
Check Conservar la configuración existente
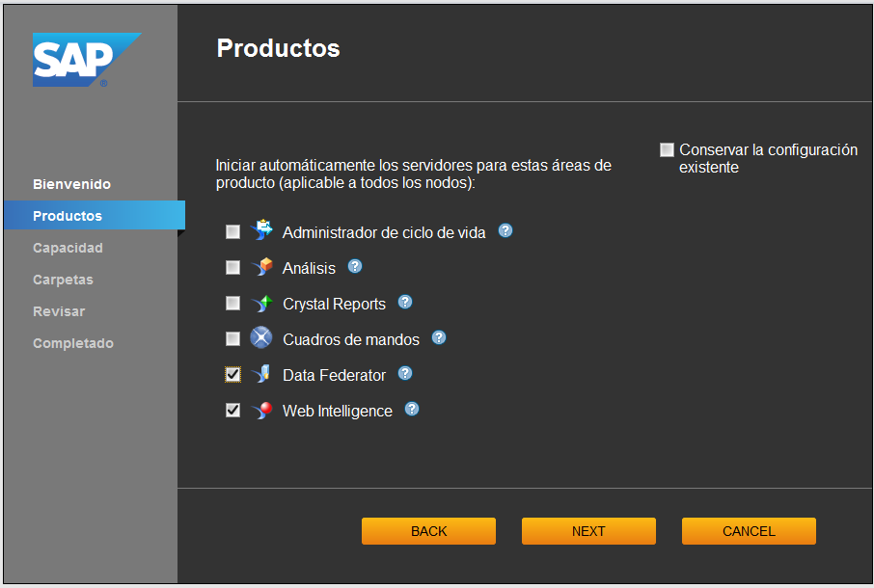667,150
